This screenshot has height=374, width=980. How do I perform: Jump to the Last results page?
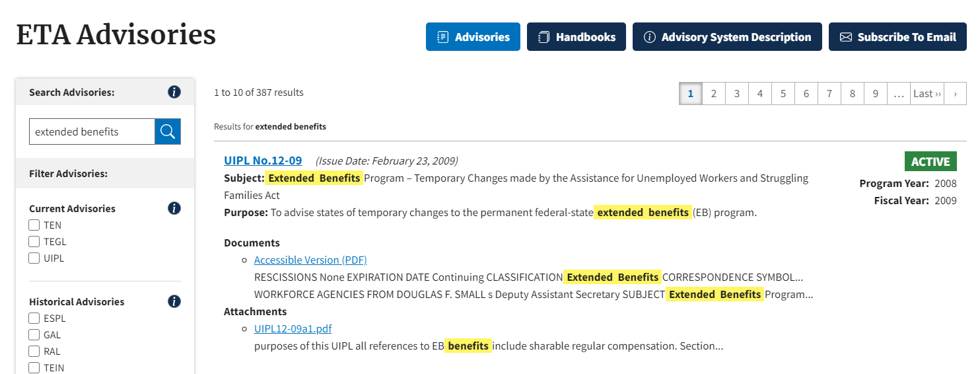pyautogui.click(x=927, y=94)
